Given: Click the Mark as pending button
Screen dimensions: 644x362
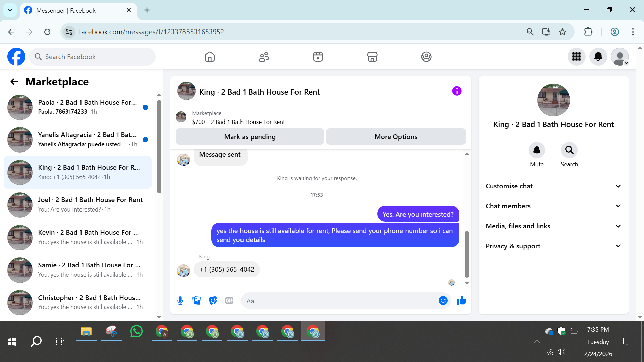Looking at the screenshot, I should (250, 137).
